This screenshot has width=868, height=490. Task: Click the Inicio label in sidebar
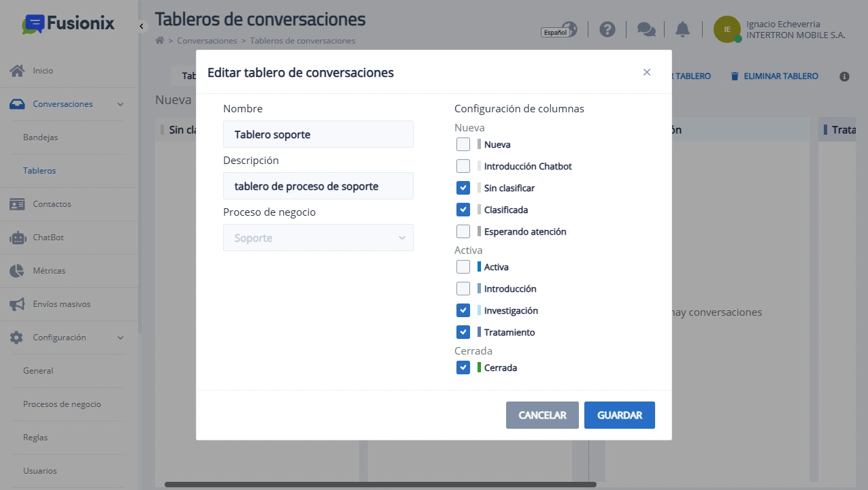pos(43,71)
